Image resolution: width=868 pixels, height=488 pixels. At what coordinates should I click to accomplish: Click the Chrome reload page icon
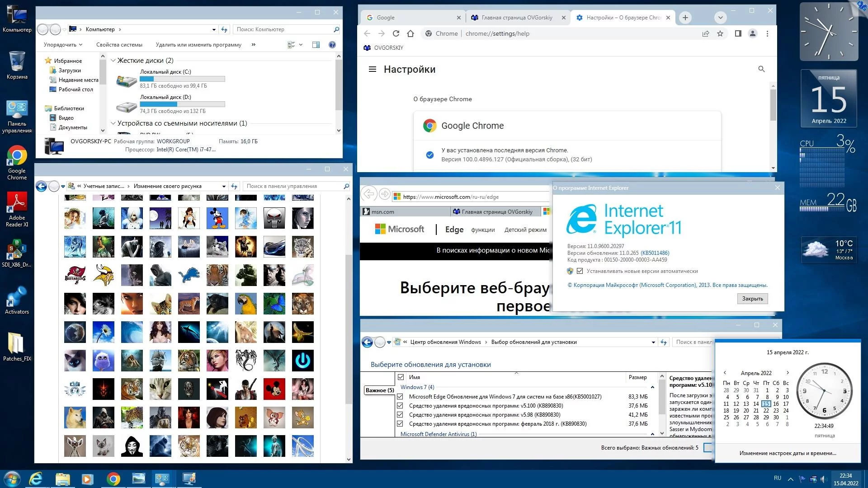click(x=396, y=33)
